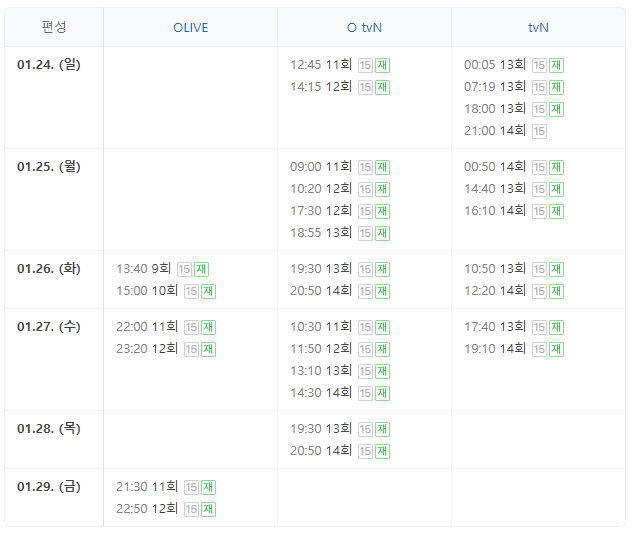Click the 15 rating icon beside 14:30 14회

(365, 393)
